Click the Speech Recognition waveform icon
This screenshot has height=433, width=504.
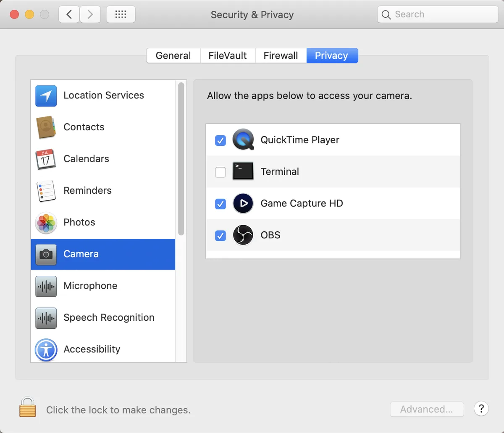[x=46, y=318]
